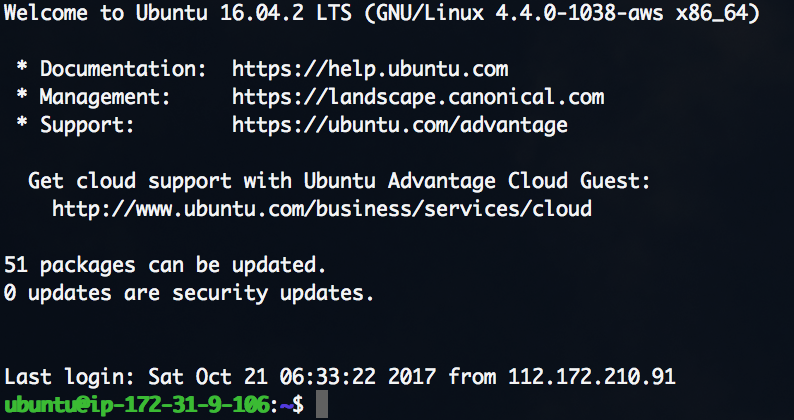Click the "0 updates are security updates" line
Screen dimensions: 794x420
point(190,293)
